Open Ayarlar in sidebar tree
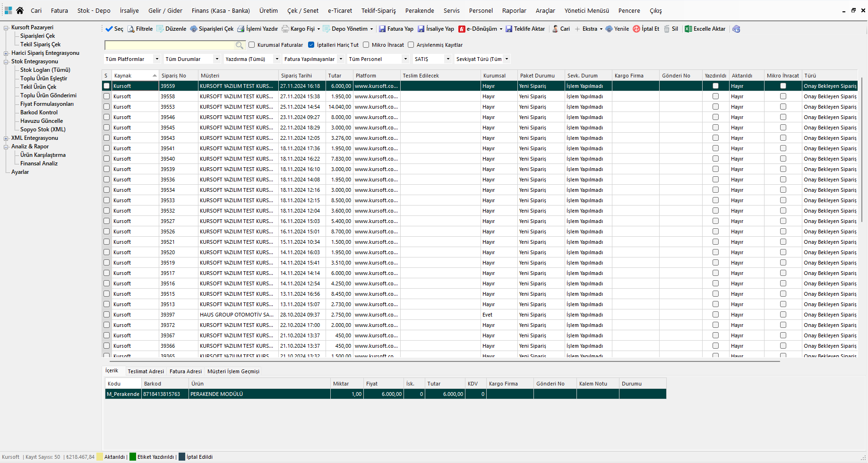The width and height of the screenshot is (868, 463). point(20,172)
